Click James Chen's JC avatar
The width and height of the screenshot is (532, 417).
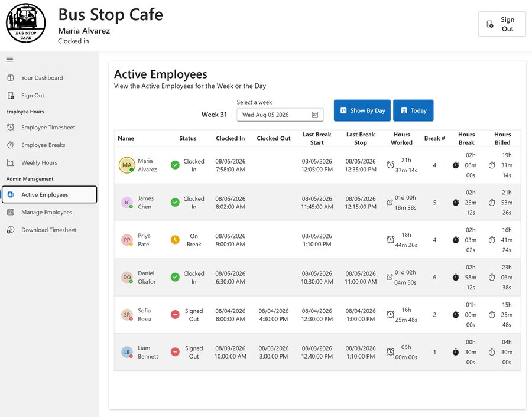tap(127, 203)
